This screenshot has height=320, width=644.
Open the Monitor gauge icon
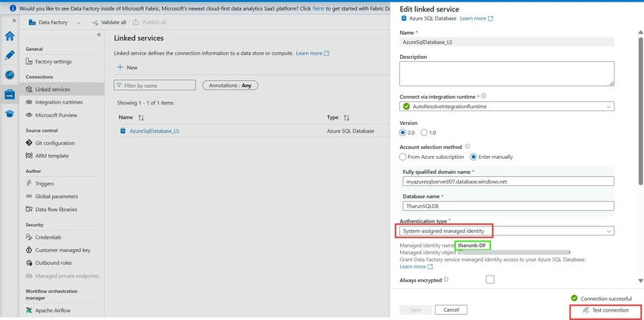click(x=9, y=75)
